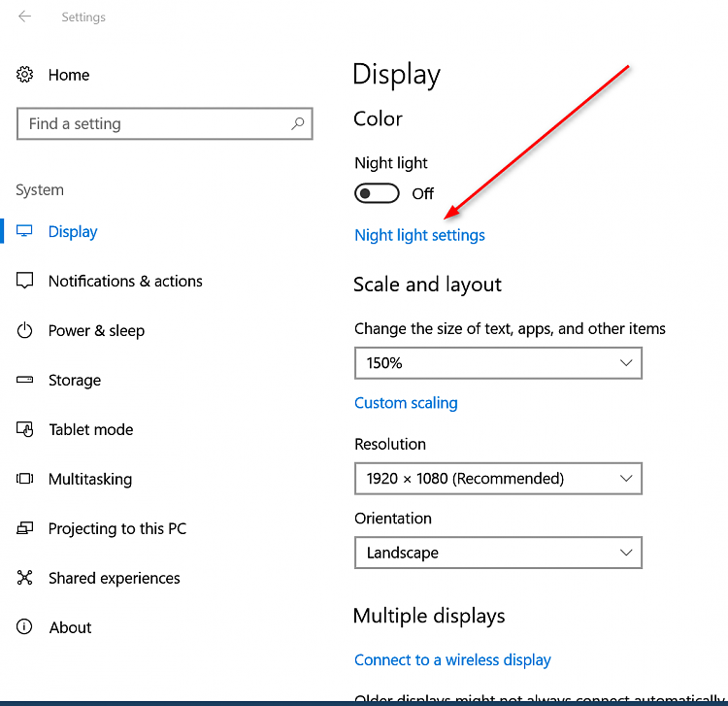
Task: Click the 'Orientation' label
Action: [393, 519]
